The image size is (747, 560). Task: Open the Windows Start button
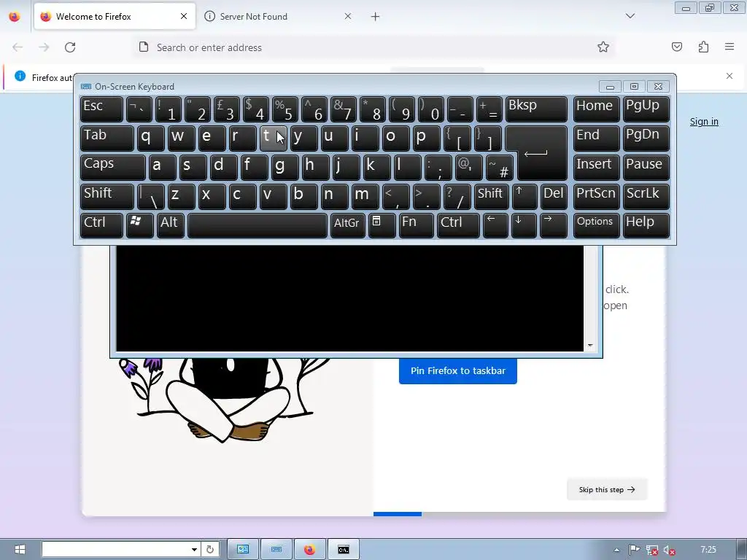(x=20, y=549)
